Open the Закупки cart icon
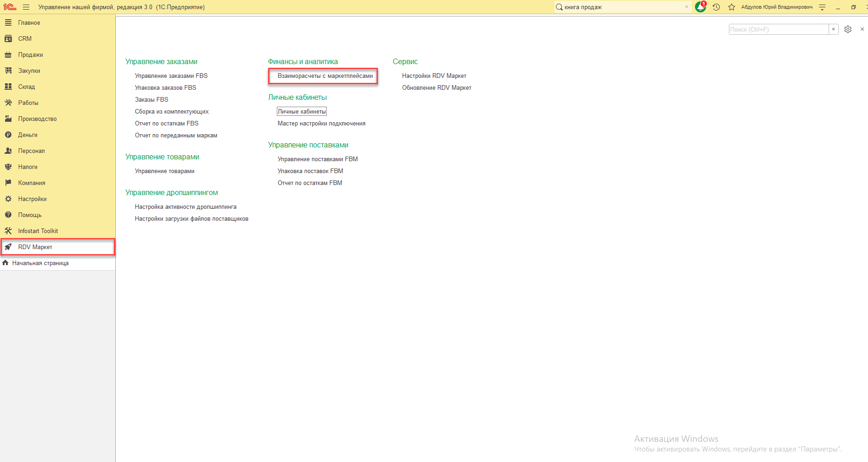The height and width of the screenshot is (462, 868). pyautogui.click(x=8, y=71)
